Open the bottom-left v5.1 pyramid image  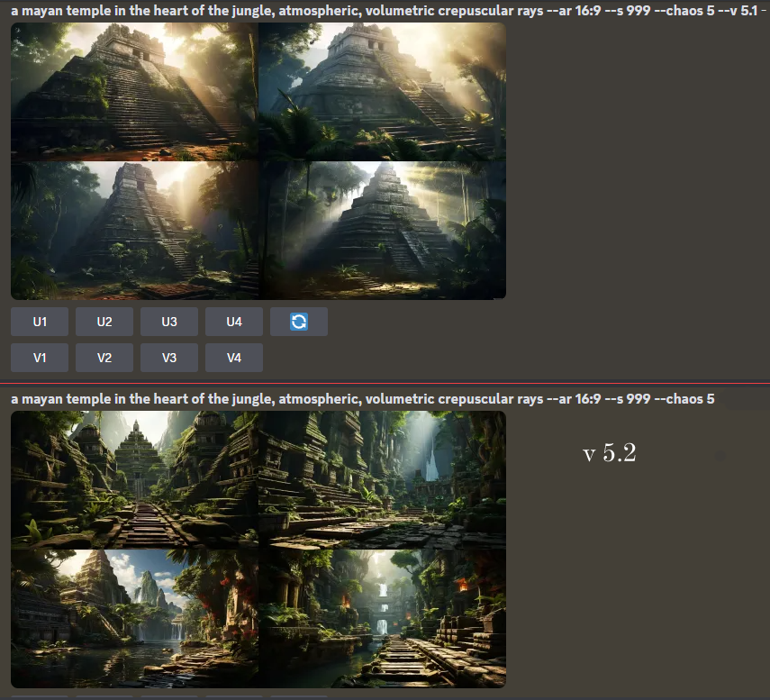point(134,231)
